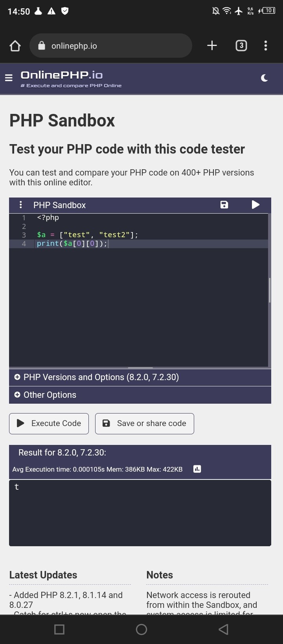Tap the Android home circle button

pos(141,629)
